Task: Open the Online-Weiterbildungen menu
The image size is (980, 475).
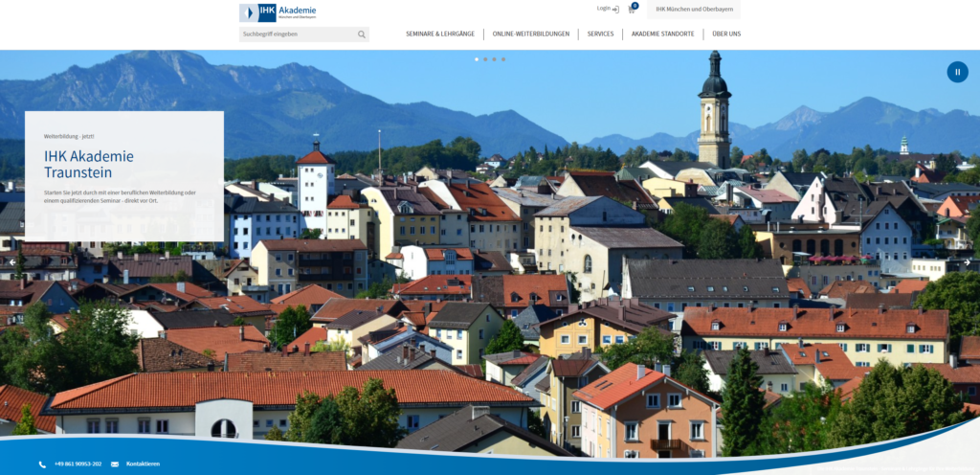Action: (x=530, y=34)
